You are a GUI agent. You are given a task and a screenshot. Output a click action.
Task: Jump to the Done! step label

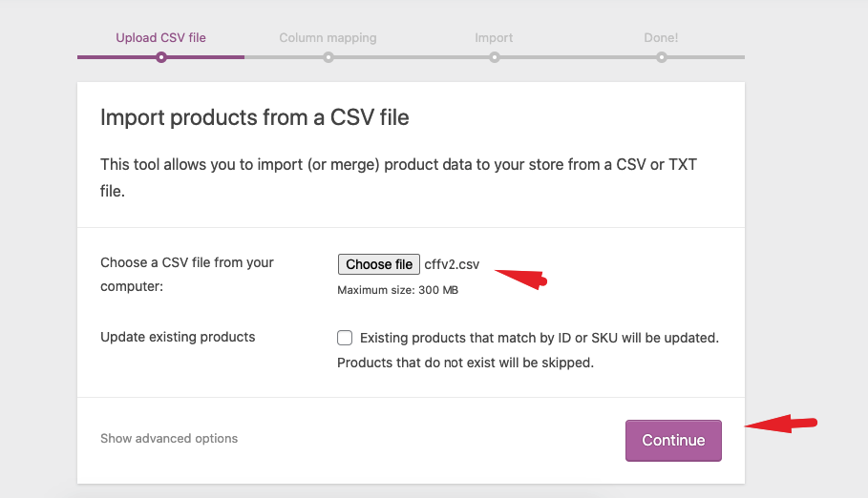(x=661, y=38)
